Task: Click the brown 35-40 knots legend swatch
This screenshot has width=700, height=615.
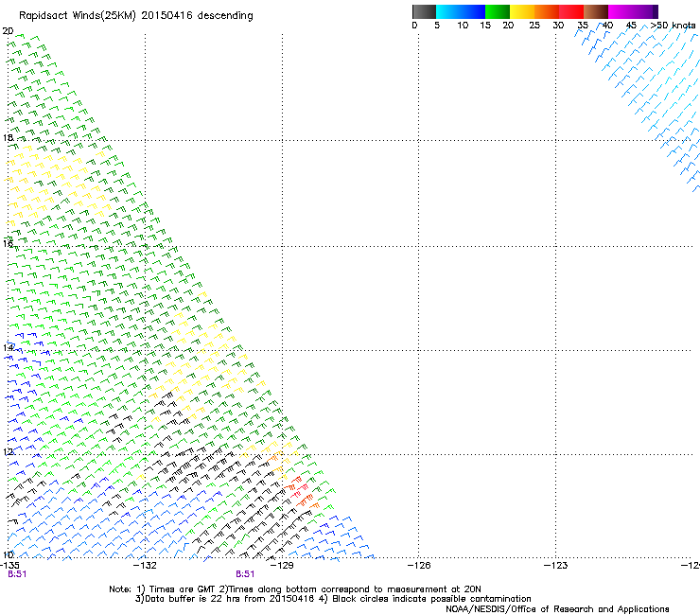Action: (x=596, y=11)
